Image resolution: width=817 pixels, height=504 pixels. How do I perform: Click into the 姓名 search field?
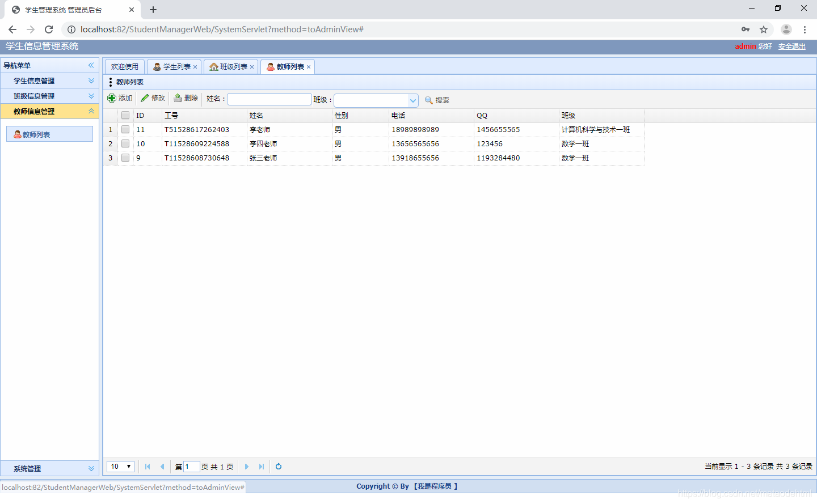269,99
